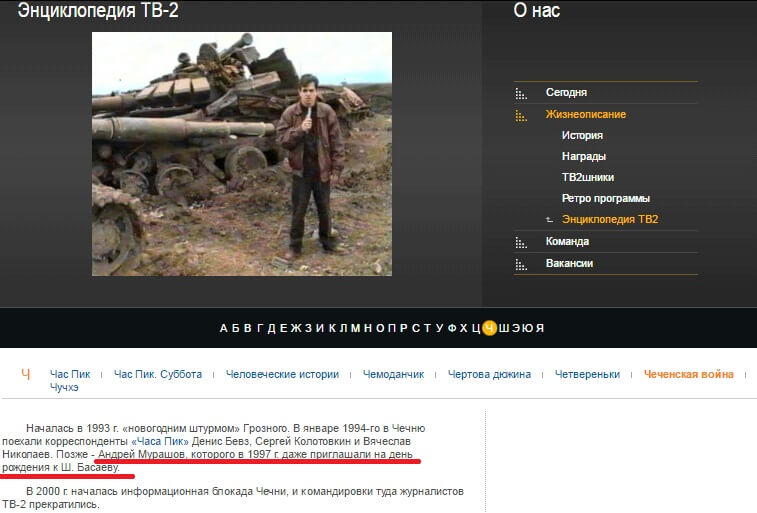The width and height of the screenshot is (757, 513).
Task: Select the highlighted letter Ч in alphabet
Action: click(x=489, y=328)
